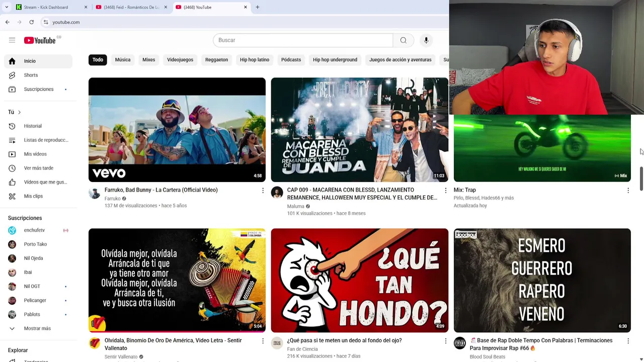Open Ver más tarde in the sidebar

click(38, 168)
